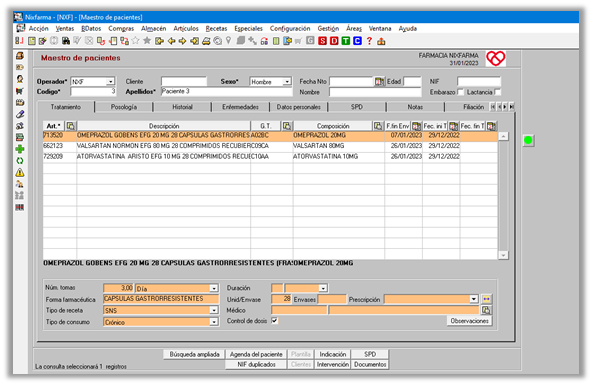Click the Indicación button
The width and height of the screenshot is (592, 385).
coord(333,354)
